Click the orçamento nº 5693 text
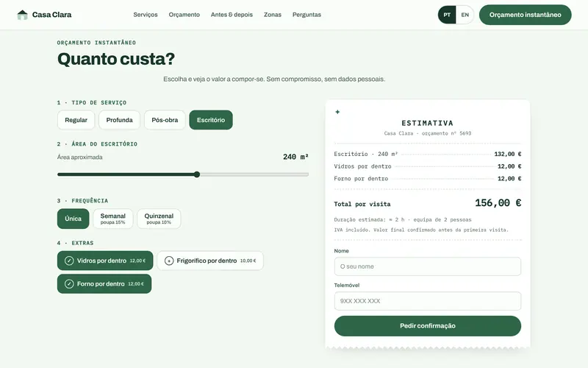This screenshot has width=588, height=368. pos(446,133)
